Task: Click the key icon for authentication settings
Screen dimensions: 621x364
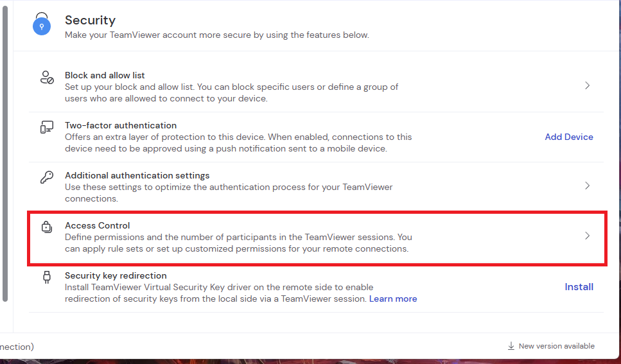Action: [47, 177]
